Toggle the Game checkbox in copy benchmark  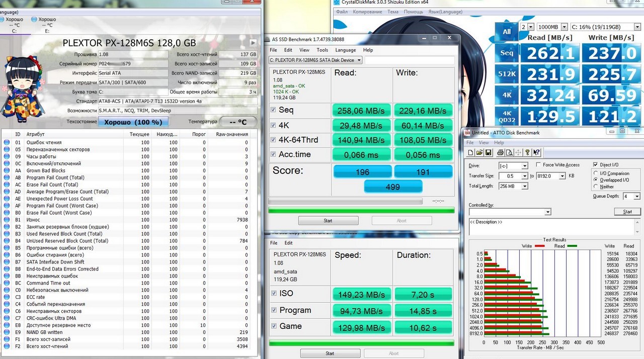point(274,326)
